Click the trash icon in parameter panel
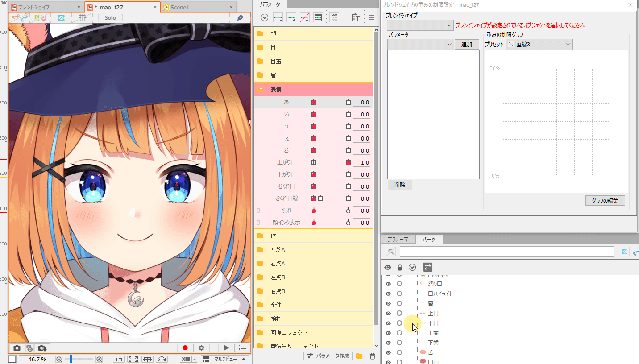The width and height of the screenshot is (639, 364). [x=372, y=356]
